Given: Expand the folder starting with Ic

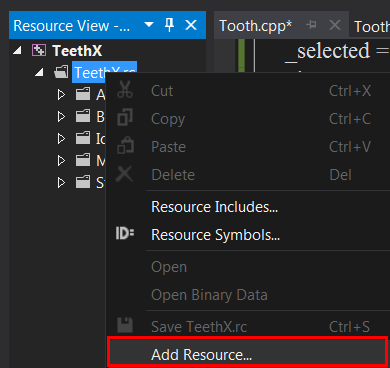Looking at the screenshot, I should coord(61,139).
